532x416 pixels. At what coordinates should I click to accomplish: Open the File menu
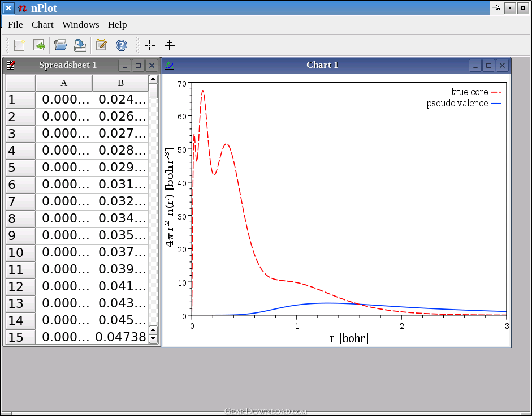click(15, 25)
